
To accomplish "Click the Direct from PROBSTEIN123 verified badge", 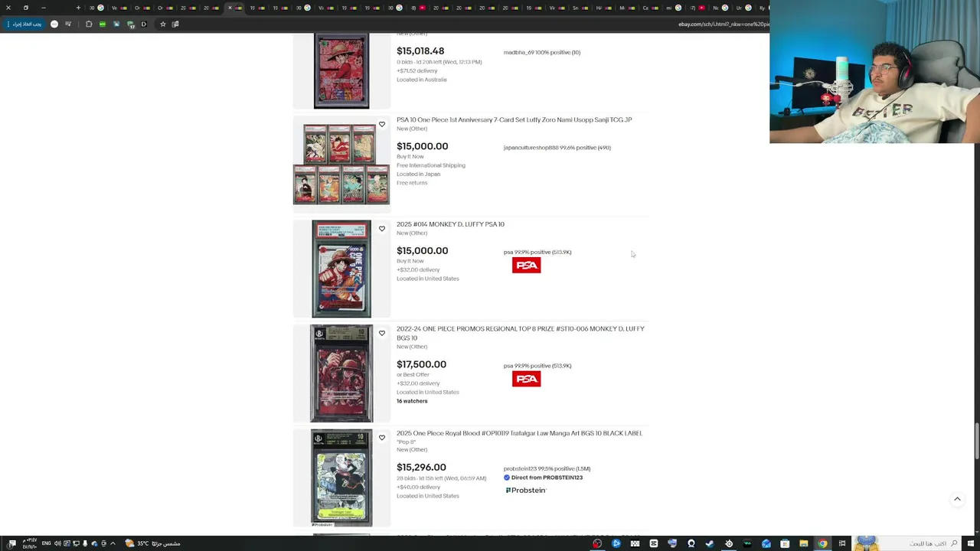I will [x=543, y=478].
